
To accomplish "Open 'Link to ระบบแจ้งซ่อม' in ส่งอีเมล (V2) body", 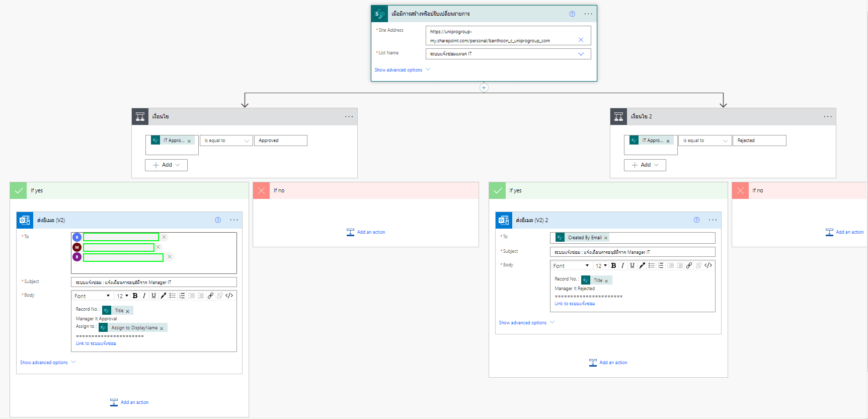I will pos(96,343).
